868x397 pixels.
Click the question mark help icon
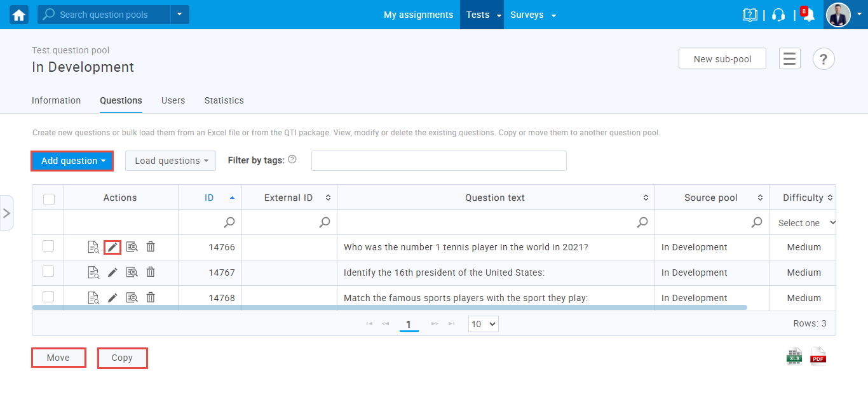[x=824, y=59]
